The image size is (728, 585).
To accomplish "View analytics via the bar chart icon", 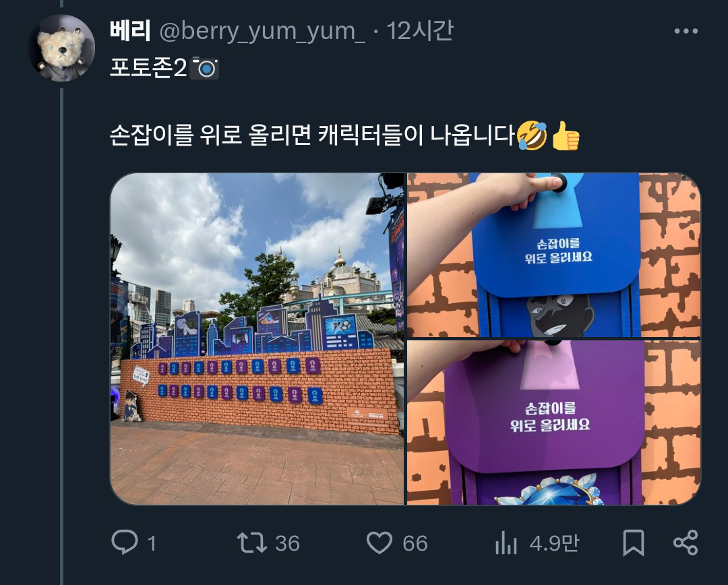I will 506,543.
